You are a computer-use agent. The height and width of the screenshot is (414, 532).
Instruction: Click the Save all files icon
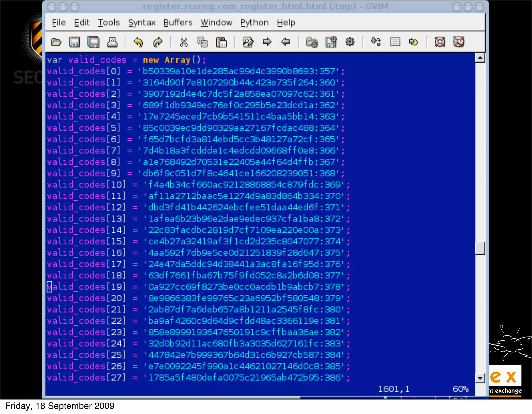[x=93, y=42]
